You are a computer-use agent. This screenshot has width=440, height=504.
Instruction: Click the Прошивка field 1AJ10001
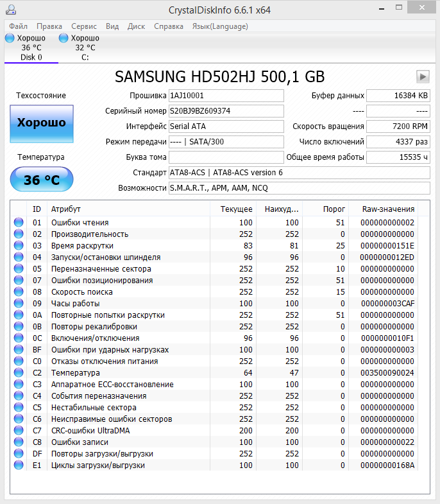pyautogui.click(x=226, y=96)
